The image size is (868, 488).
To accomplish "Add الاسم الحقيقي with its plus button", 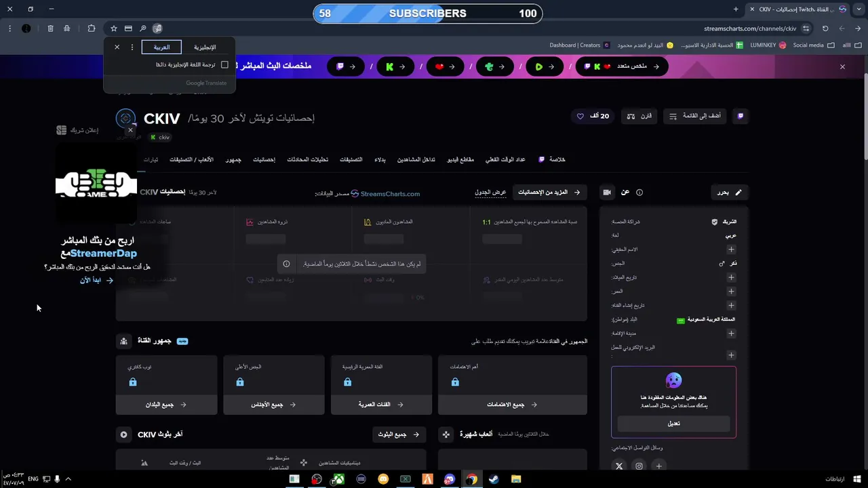I will coord(731,249).
